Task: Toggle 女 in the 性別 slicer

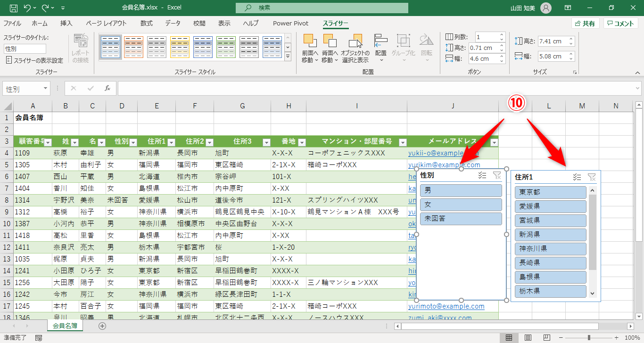Action: coord(461,204)
